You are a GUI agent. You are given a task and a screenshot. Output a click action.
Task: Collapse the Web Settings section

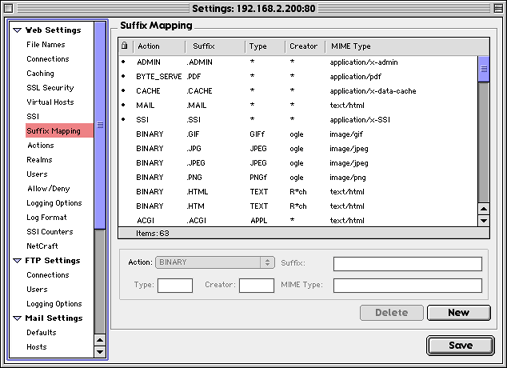click(x=17, y=30)
